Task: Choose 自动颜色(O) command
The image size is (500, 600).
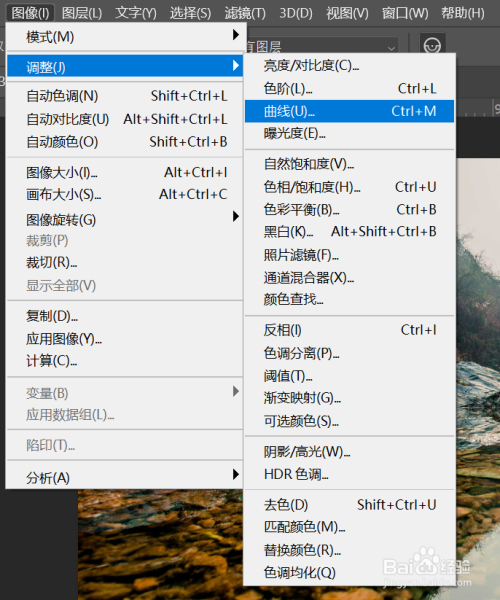Action: 125,142
